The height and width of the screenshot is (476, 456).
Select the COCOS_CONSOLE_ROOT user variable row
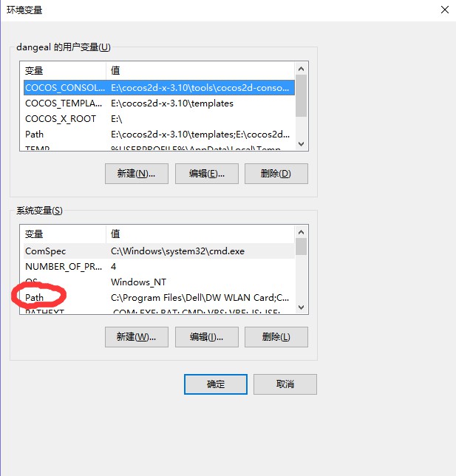(x=159, y=88)
